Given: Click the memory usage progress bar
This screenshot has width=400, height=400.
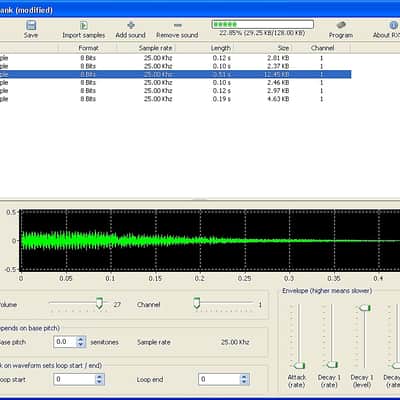Looking at the screenshot, I should pos(263,24).
